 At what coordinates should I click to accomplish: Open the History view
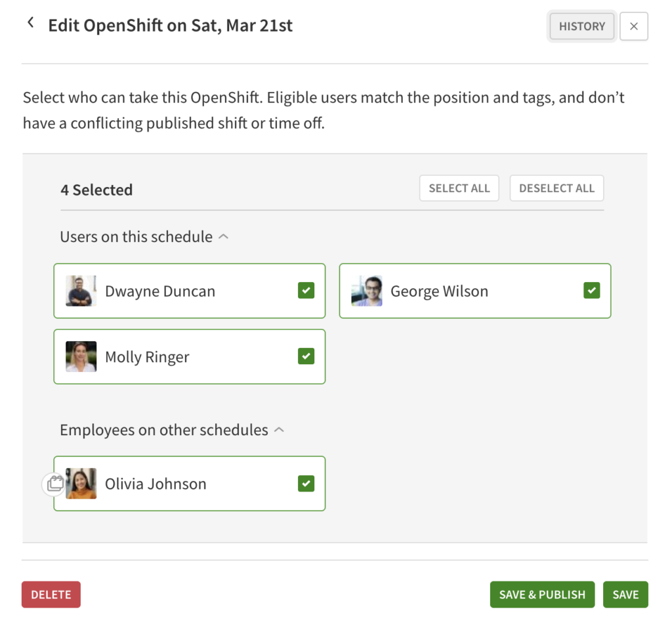coord(581,27)
